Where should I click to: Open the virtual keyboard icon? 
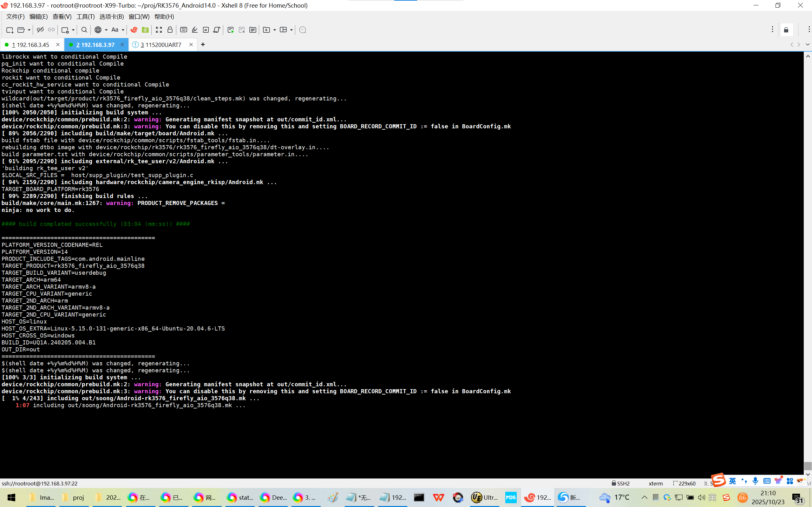[184, 30]
